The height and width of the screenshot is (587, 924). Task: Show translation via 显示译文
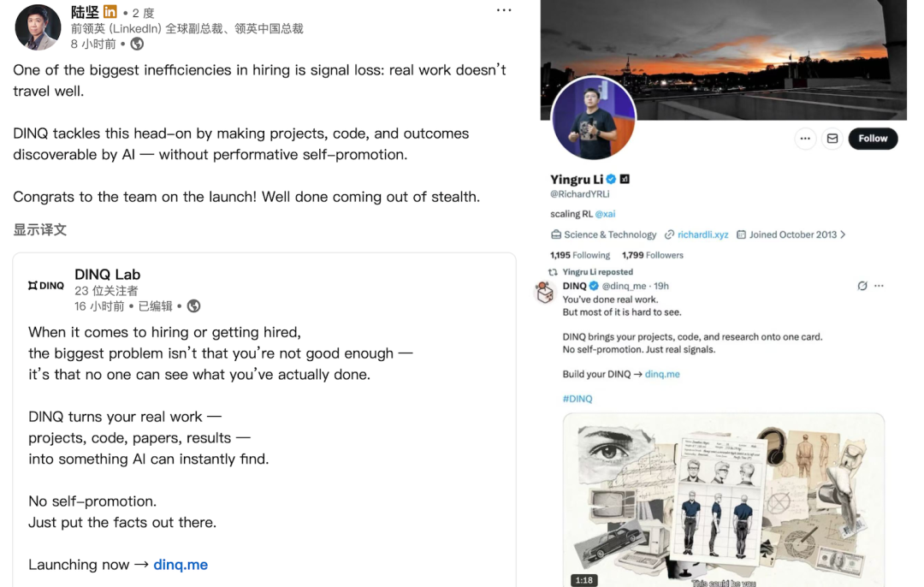40,230
